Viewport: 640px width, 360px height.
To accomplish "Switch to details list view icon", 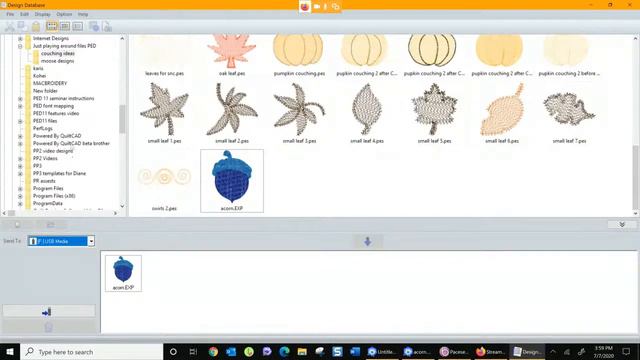I will [x=78, y=27].
